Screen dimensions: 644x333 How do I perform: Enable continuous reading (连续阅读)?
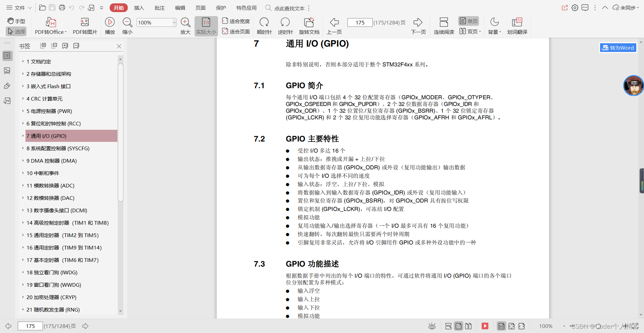click(x=444, y=26)
